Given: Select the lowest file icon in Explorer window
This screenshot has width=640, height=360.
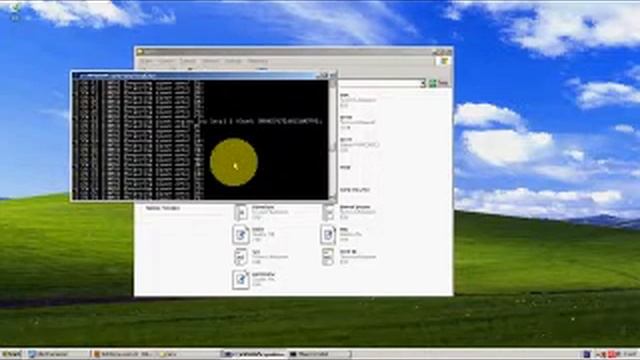Looking at the screenshot, I should 241,280.
